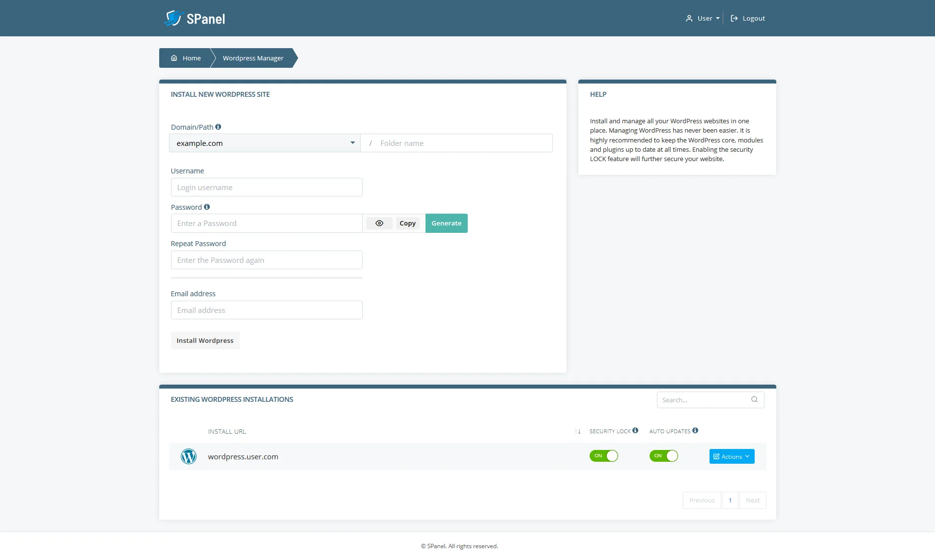Click the Domain/Path info icon
The image size is (935, 560).
point(218,127)
